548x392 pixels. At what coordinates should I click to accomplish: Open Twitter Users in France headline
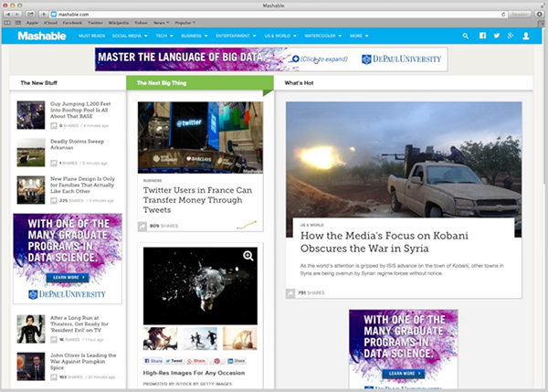point(197,200)
